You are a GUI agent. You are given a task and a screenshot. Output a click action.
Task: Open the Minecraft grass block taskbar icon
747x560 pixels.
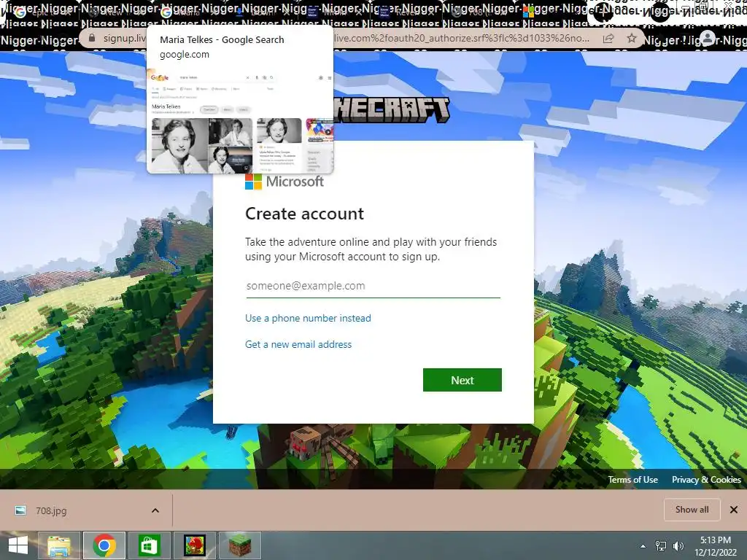[x=239, y=545]
